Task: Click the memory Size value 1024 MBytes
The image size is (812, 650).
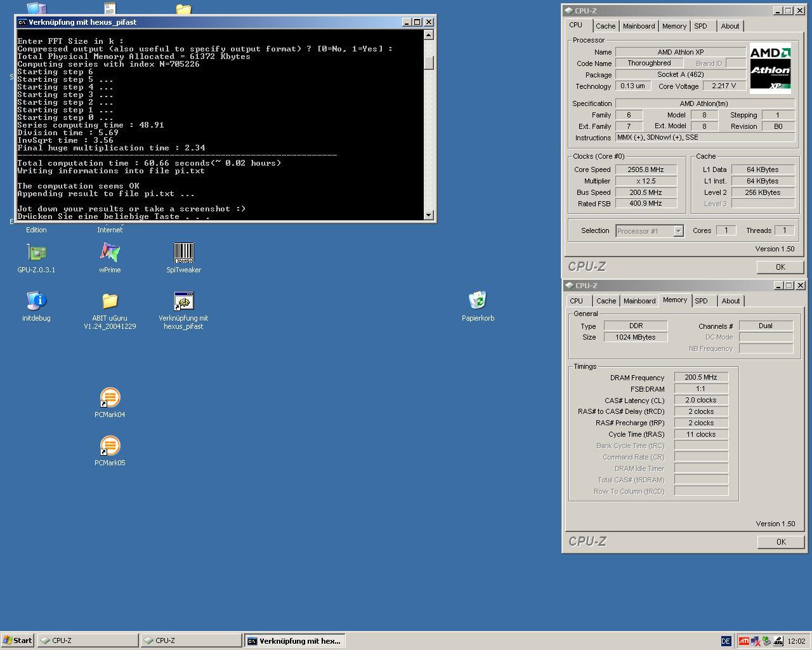Action: pyautogui.click(x=635, y=337)
